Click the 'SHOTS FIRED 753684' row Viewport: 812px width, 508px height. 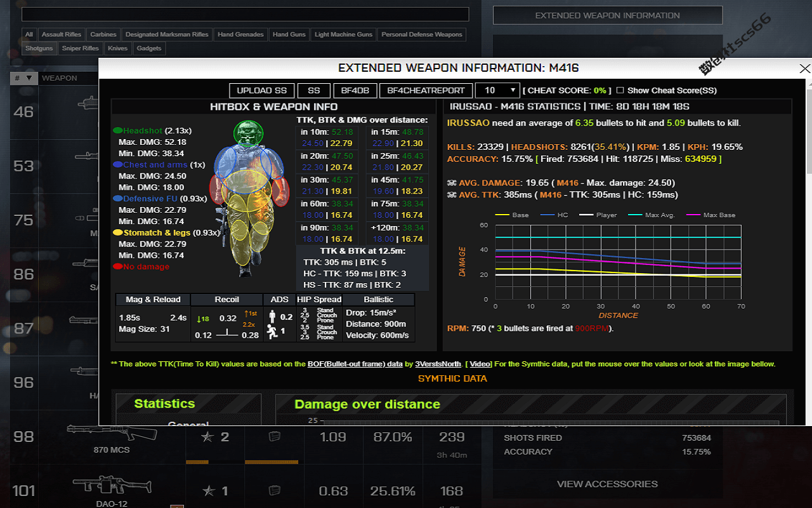click(x=607, y=438)
